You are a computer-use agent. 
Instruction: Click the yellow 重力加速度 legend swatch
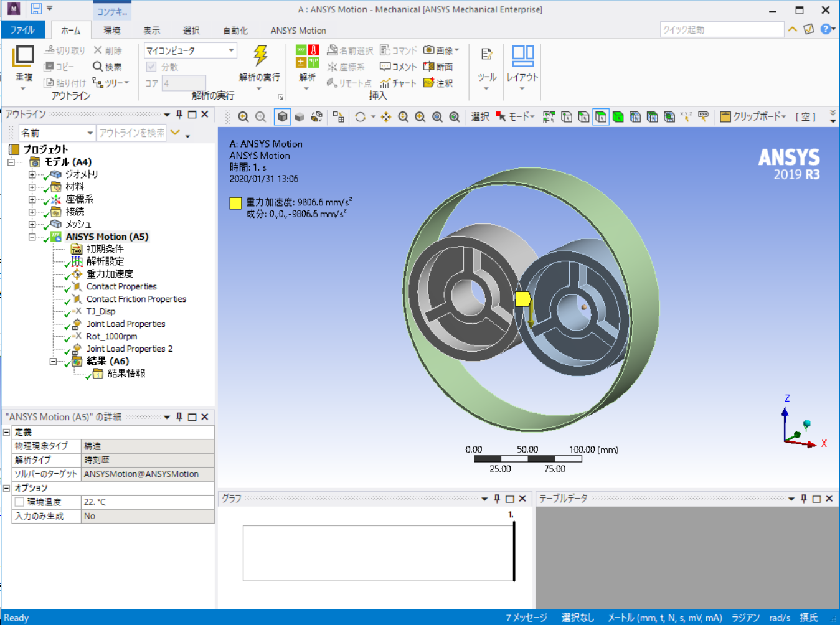click(x=235, y=202)
